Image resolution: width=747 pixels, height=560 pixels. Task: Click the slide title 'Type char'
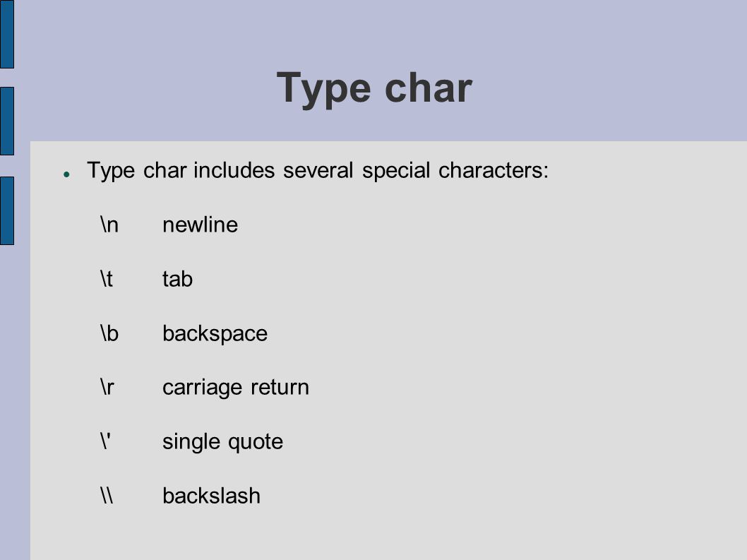[374, 89]
